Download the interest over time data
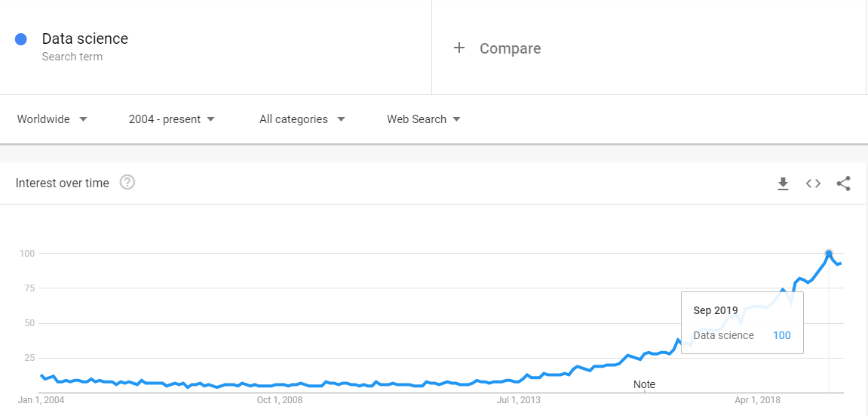This screenshot has width=868, height=416. point(783,183)
